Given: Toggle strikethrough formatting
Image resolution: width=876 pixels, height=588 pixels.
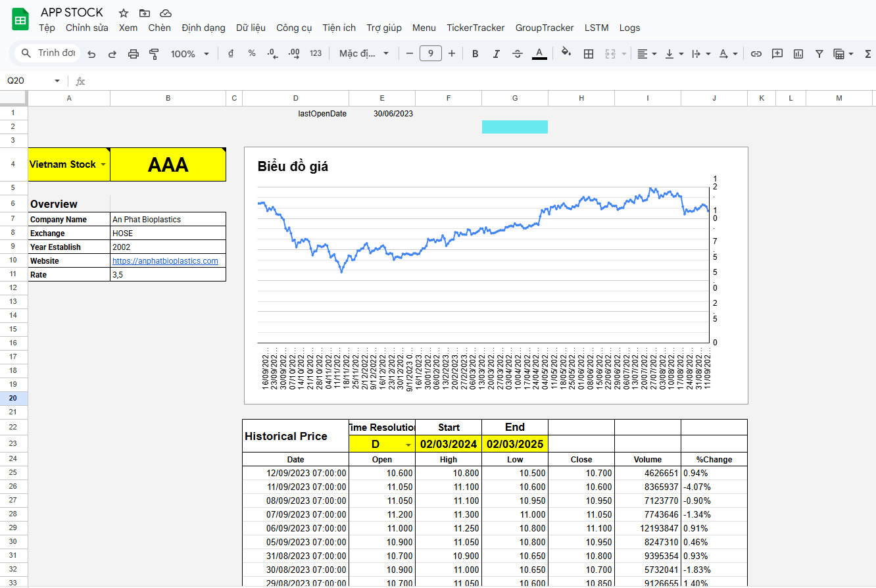Looking at the screenshot, I should 518,54.
